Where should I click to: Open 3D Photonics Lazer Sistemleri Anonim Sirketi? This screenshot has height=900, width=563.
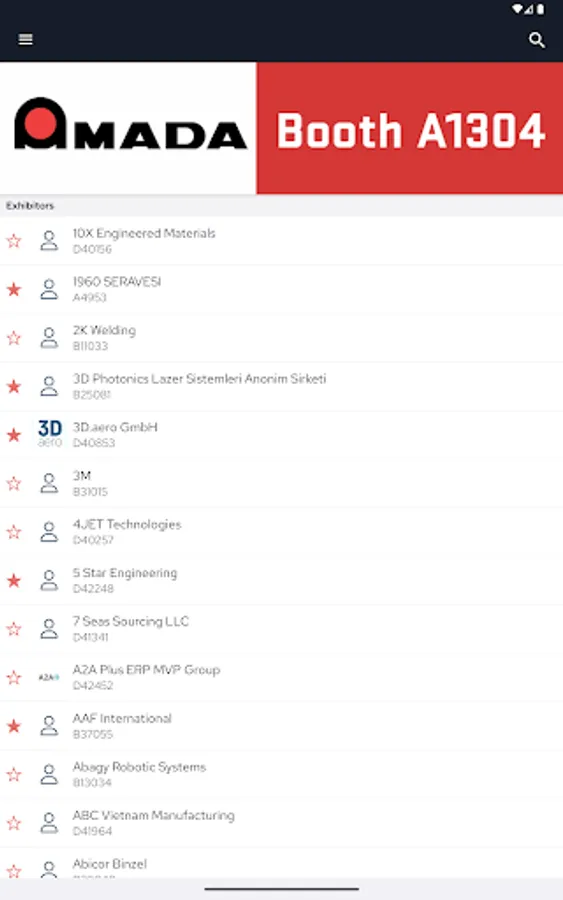281,386
